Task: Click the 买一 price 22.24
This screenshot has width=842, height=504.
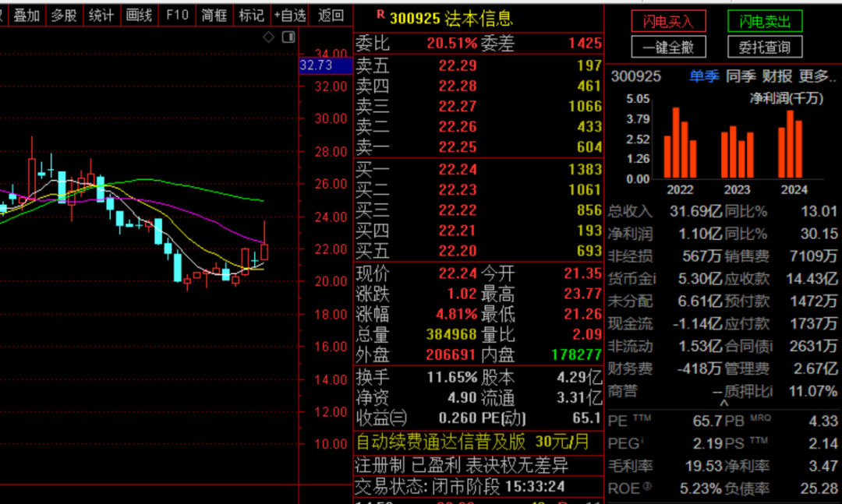Action: (x=458, y=170)
